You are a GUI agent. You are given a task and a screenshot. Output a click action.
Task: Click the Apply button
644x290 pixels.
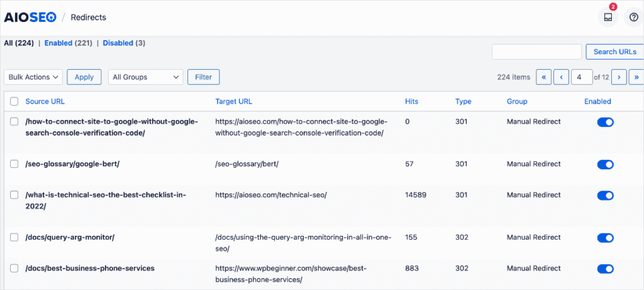click(84, 77)
